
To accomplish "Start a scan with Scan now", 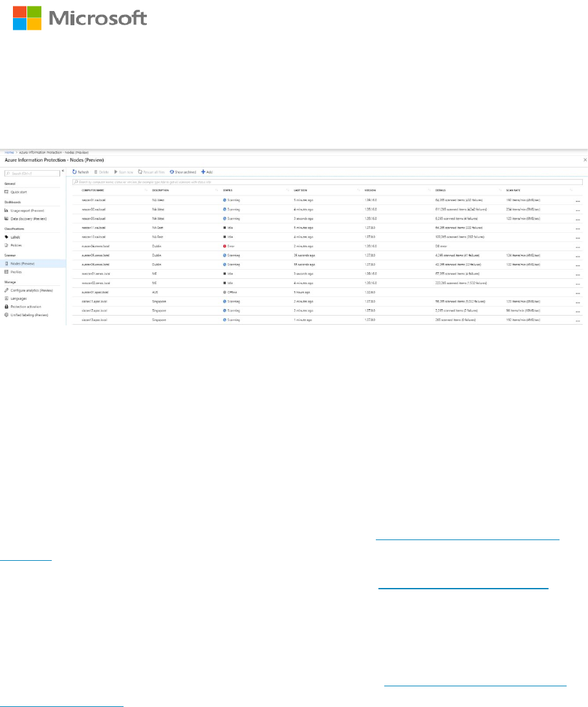I will (x=124, y=172).
